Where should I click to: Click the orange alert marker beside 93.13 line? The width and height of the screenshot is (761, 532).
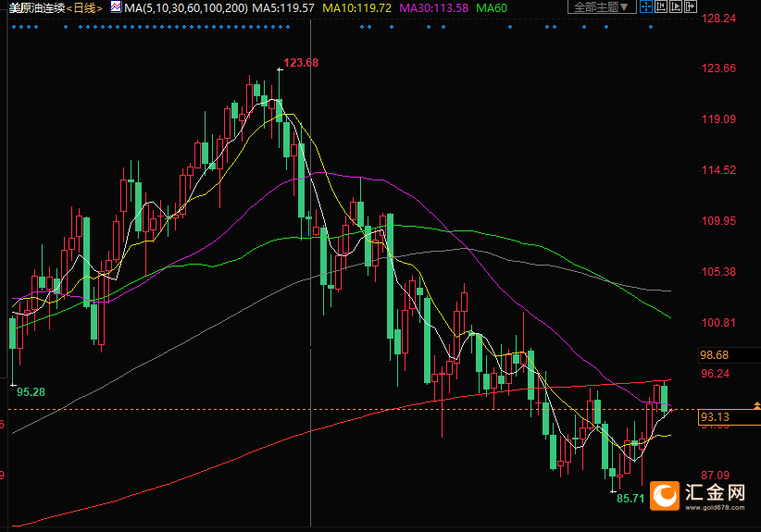tap(756, 405)
